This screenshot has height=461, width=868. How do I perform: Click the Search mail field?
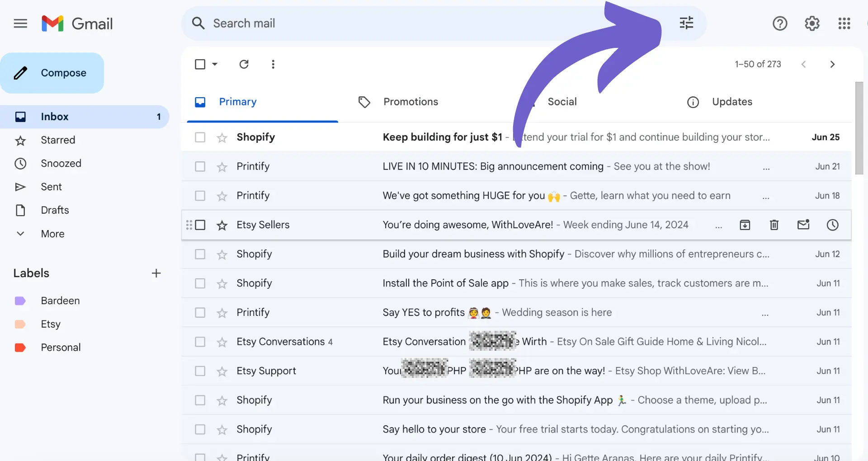tap(443, 23)
